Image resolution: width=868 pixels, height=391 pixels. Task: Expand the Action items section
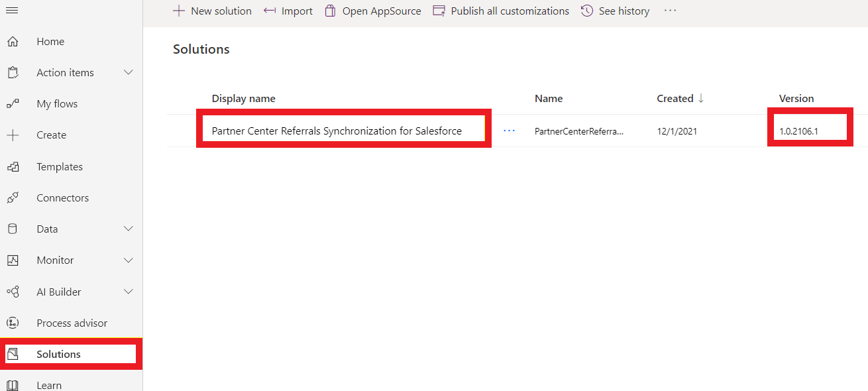tap(128, 72)
